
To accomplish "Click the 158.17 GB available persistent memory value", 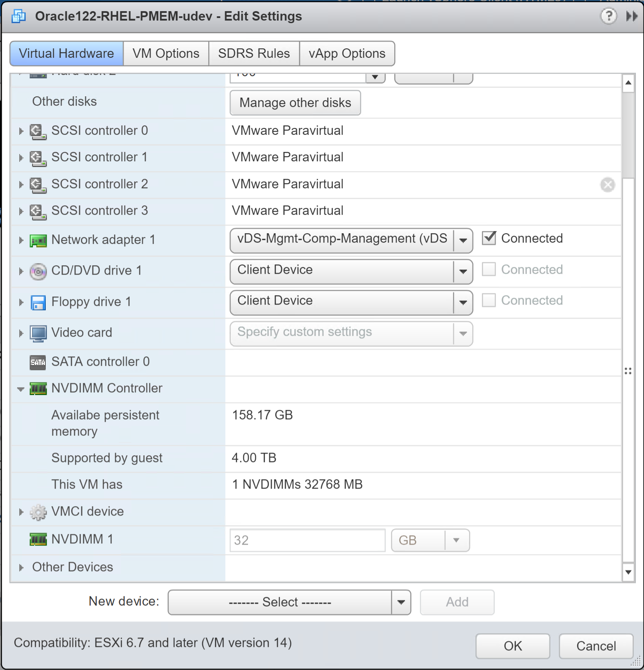I will 262,415.
